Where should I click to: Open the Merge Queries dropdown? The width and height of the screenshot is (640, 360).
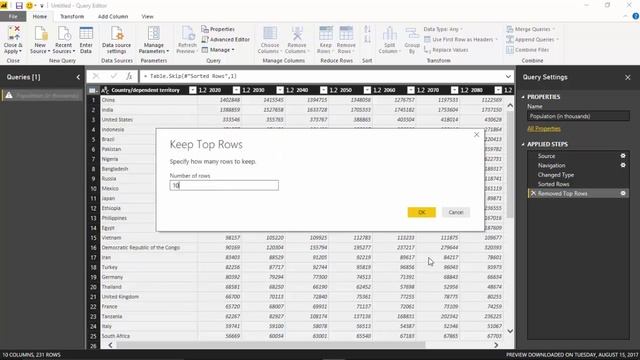coord(531,29)
